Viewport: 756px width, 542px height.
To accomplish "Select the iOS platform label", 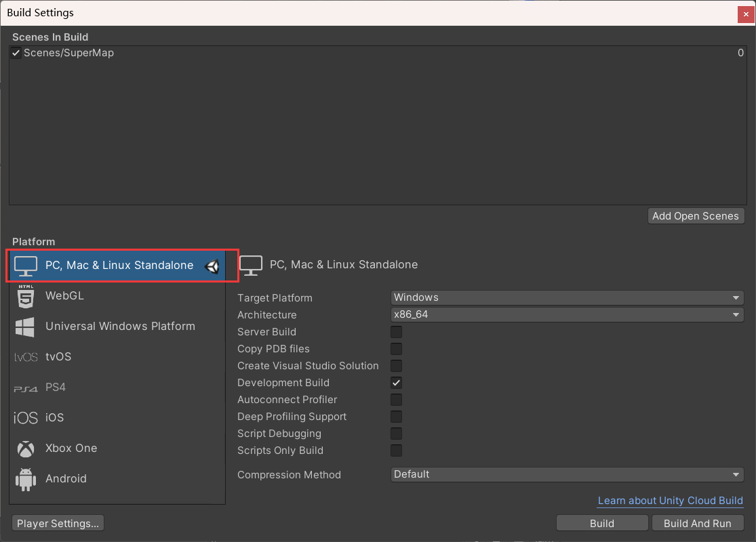I will pyautogui.click(x=54, y=418).
